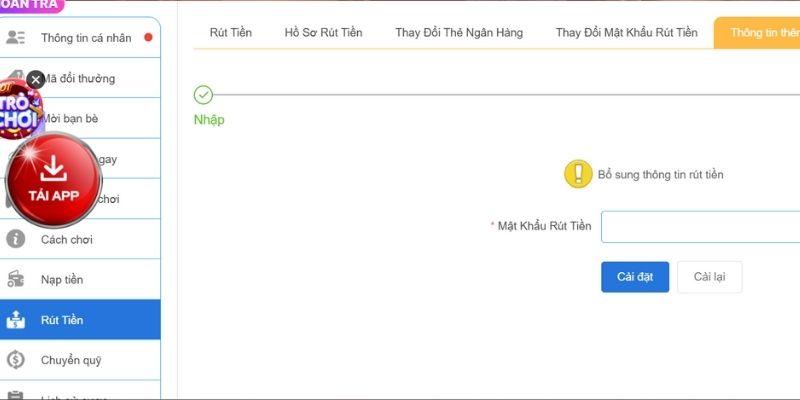The image size is (800, 400).
Task: Click the Rút Tiền withdraw icon
Action: pos(16,320)
